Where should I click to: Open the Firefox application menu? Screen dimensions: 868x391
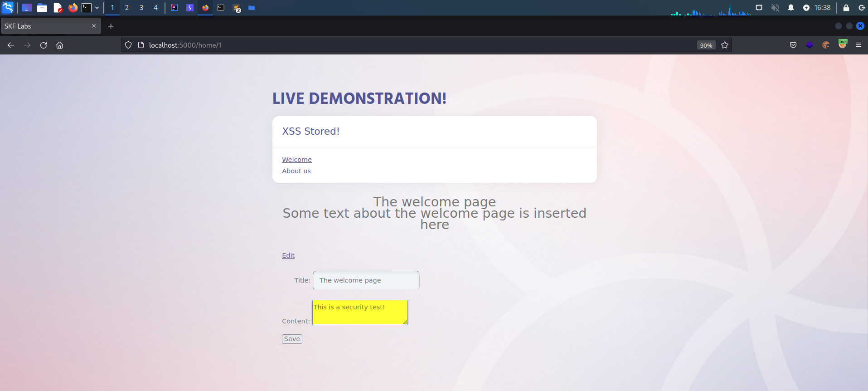(858, 45)
